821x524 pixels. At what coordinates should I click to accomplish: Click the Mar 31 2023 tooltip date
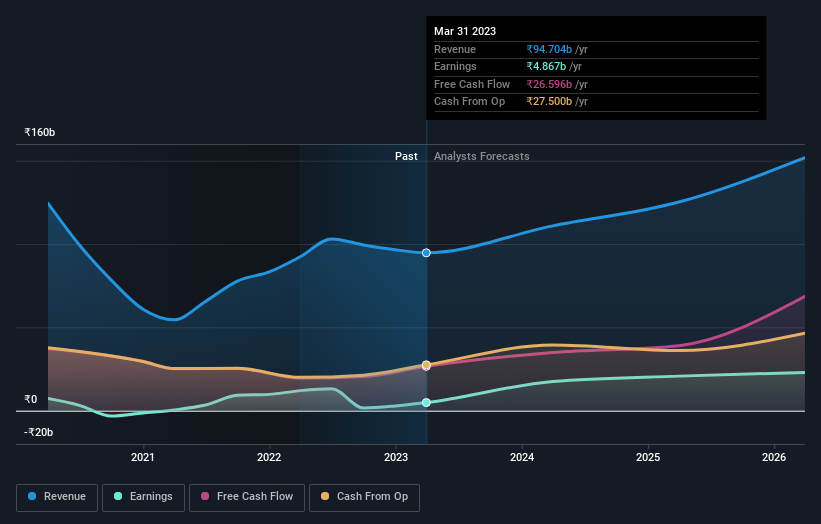(x=465, y=31)
